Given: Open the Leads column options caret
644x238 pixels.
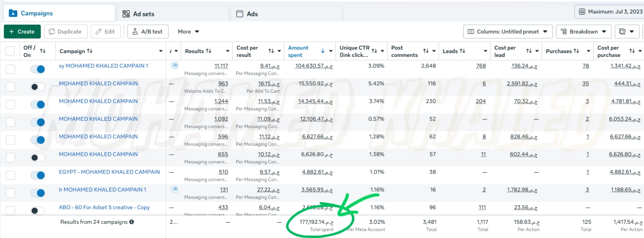Looking at the screenshot, I should pyautogui.click(x=485, y=51).
